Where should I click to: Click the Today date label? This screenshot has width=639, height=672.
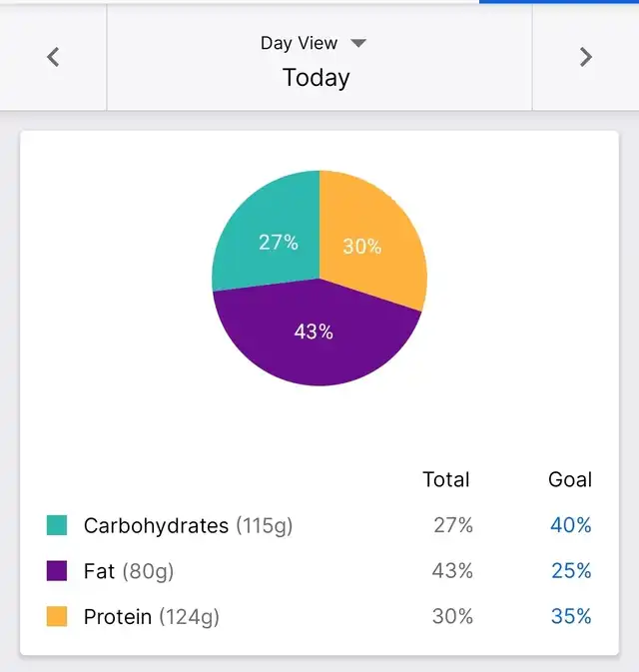click(316, 78)
